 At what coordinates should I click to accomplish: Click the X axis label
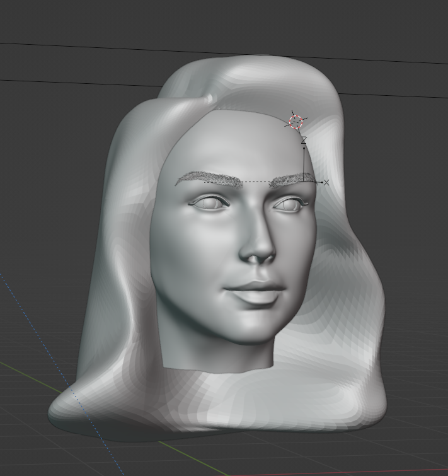pyautogui.click(x=326, y=182)
